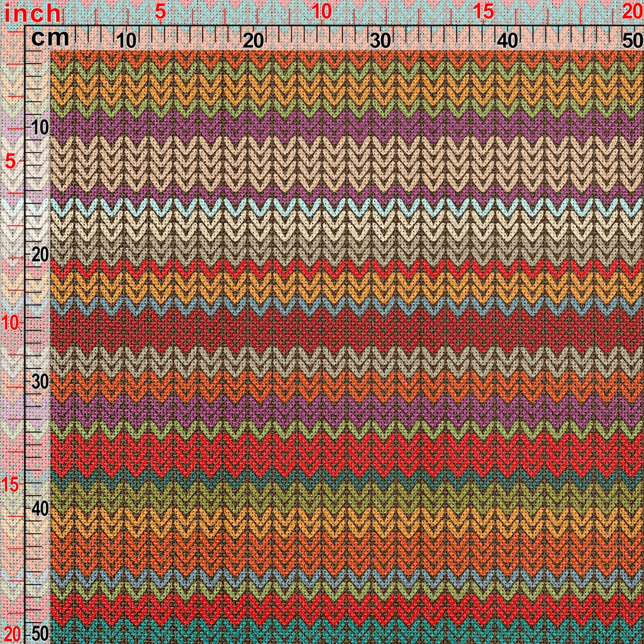Pick black "40" on the left cm ruler

tap(40, 509)
